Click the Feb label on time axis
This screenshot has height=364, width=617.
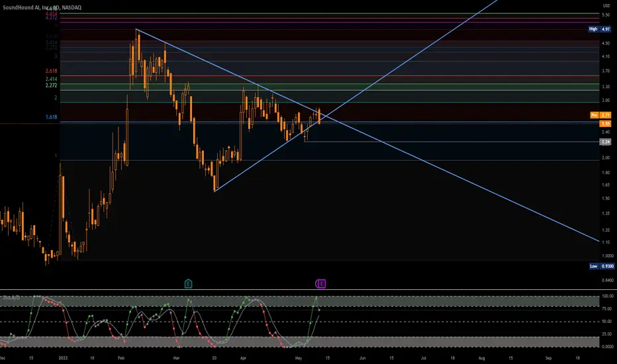click(x=120, y=358)
